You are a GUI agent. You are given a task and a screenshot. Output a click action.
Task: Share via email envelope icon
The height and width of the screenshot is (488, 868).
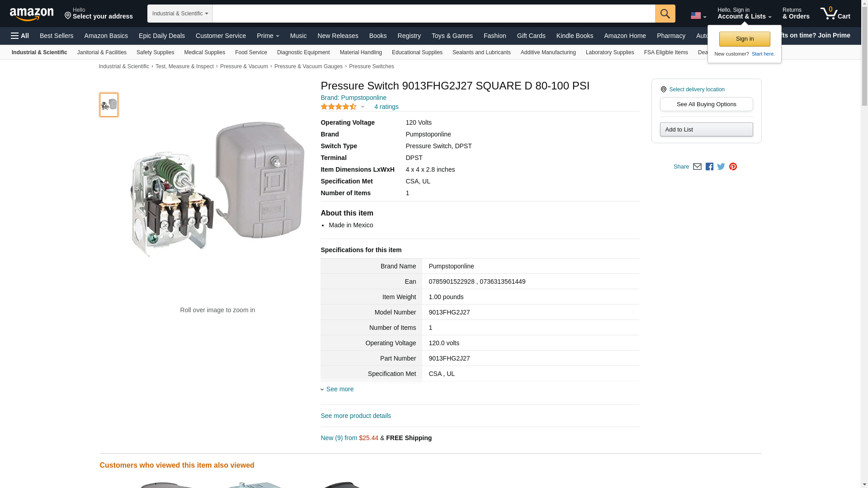pyautogui.click(x=697, y=167)
